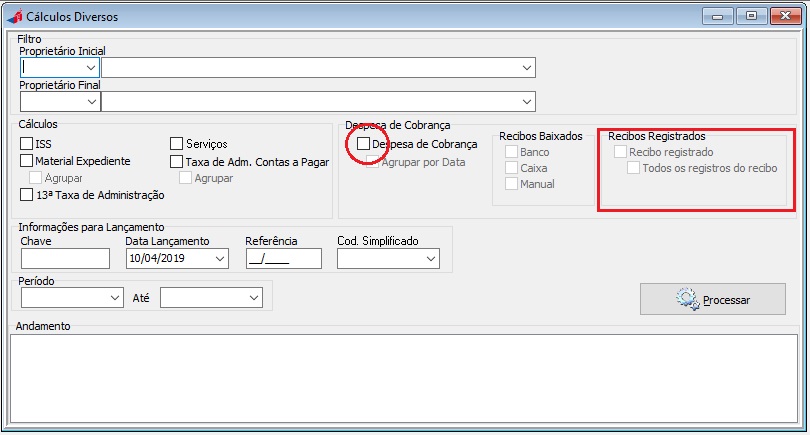Open the Até end date dropdown
The image size is (810, 435).
[x=252, y=298]
